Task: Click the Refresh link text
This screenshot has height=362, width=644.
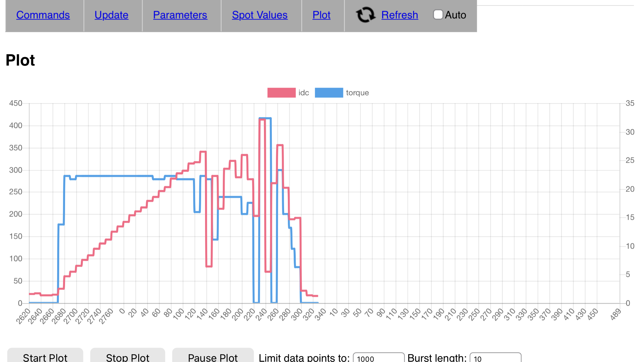Action: (x=400, y=15)
